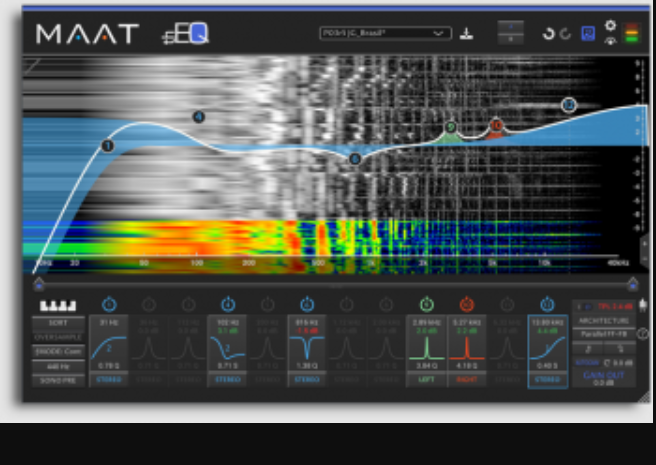Click the save preset download icon
This screenshot has height=465, width=656.
(466, 34)
